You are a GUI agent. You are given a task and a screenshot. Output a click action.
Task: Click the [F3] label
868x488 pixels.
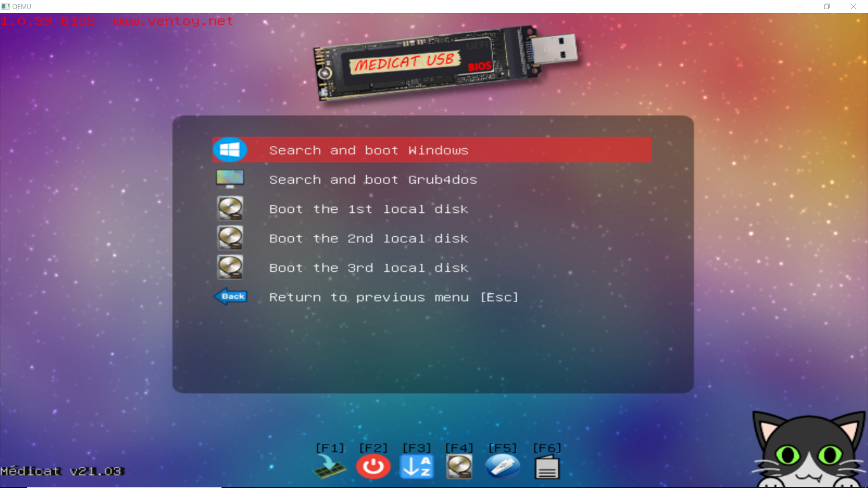click(x=417, y=448)
